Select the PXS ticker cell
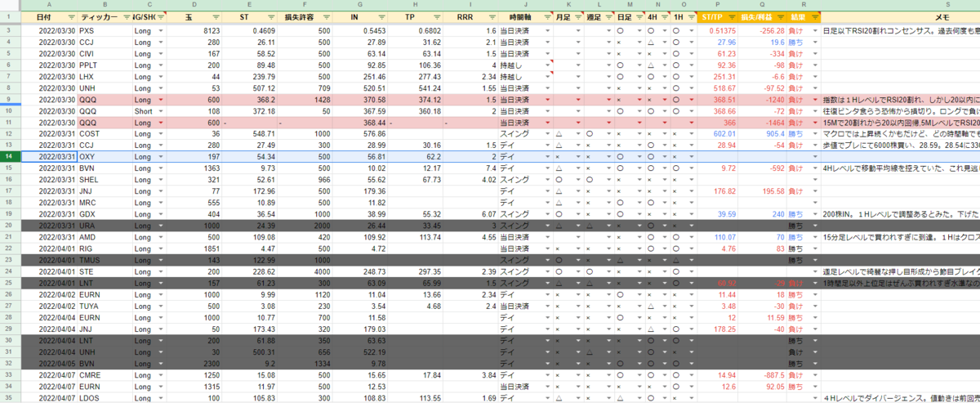This screenshot has height=403, width=980. click(105, 30)
